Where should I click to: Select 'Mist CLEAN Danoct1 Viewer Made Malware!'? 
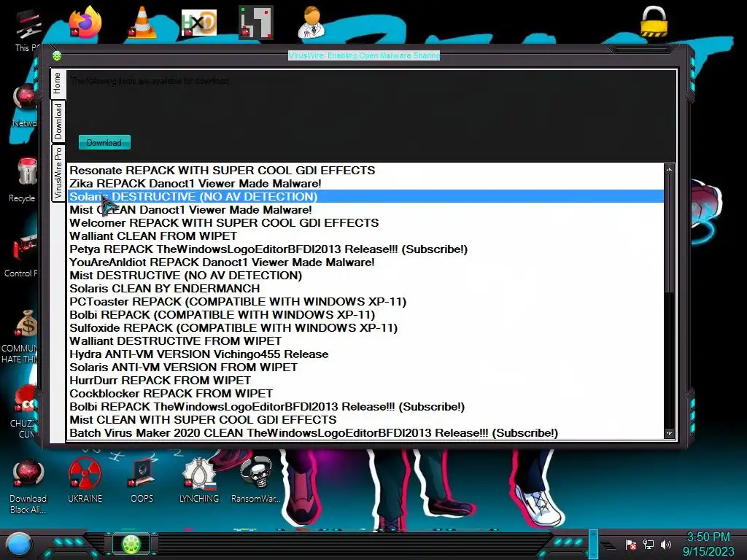[365, 209]
